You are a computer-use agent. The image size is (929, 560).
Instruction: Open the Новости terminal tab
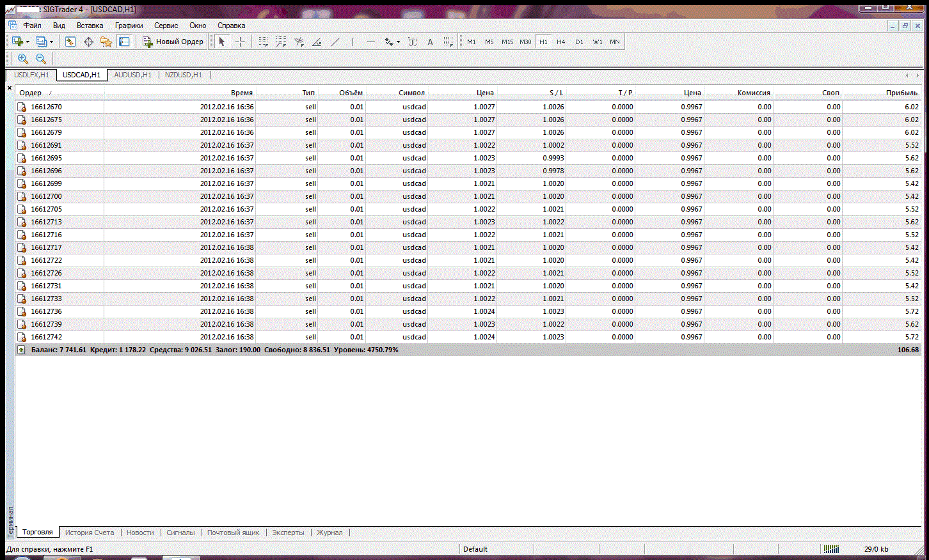140,533
